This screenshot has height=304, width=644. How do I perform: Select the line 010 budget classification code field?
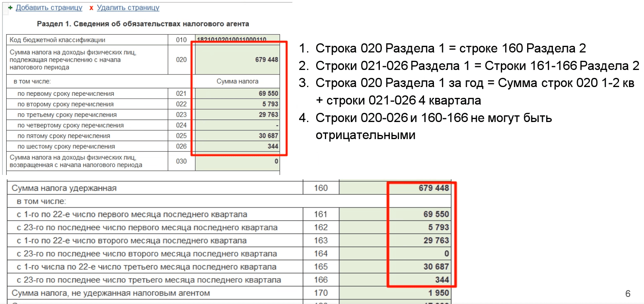tap(237, 40)
